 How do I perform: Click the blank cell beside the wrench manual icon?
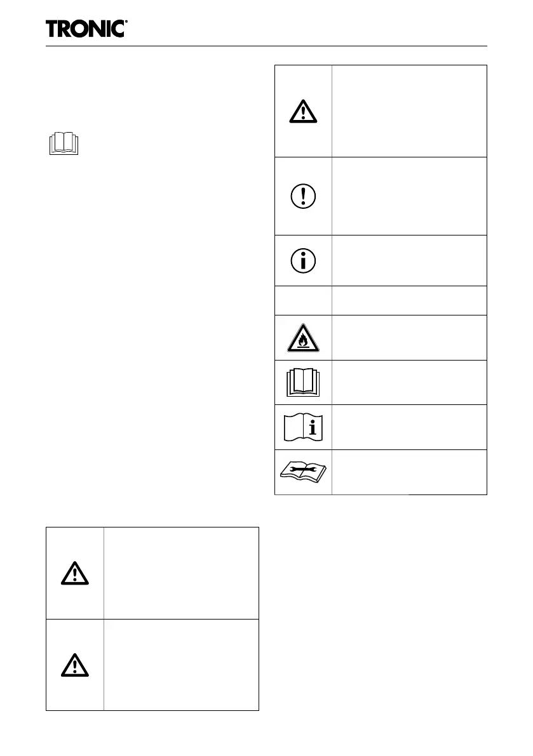click(409, 472)
